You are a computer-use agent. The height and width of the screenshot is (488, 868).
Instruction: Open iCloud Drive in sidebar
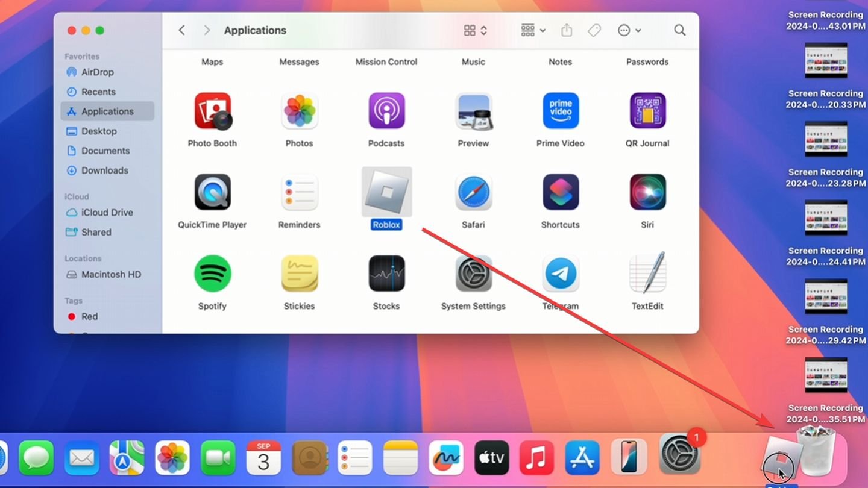(107, 212)
